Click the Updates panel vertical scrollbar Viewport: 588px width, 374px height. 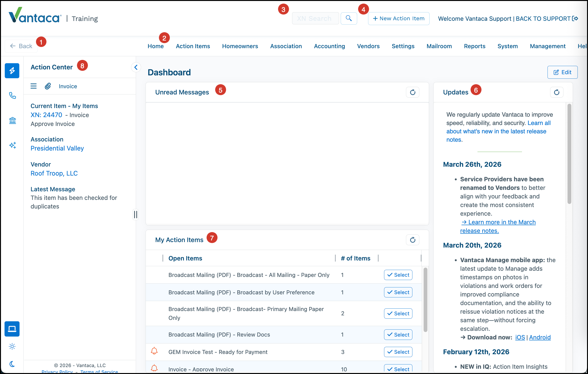click(569, 154)
